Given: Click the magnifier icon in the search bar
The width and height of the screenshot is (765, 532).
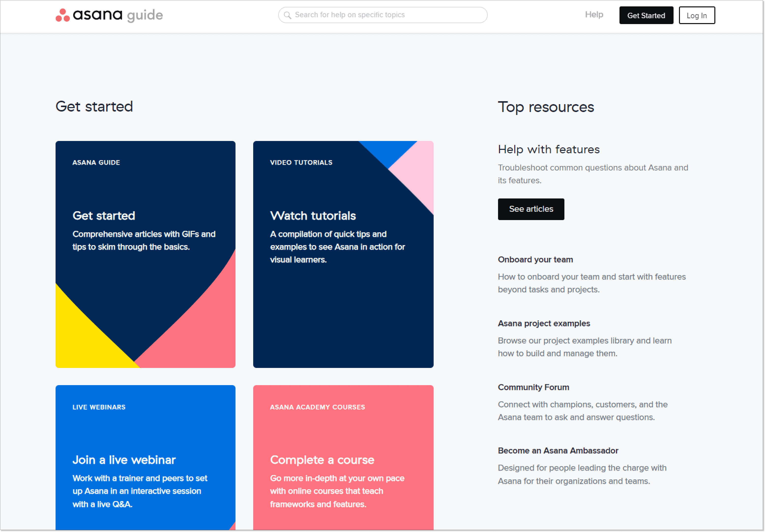Looking at the screenshot, I should coord(288,15).
